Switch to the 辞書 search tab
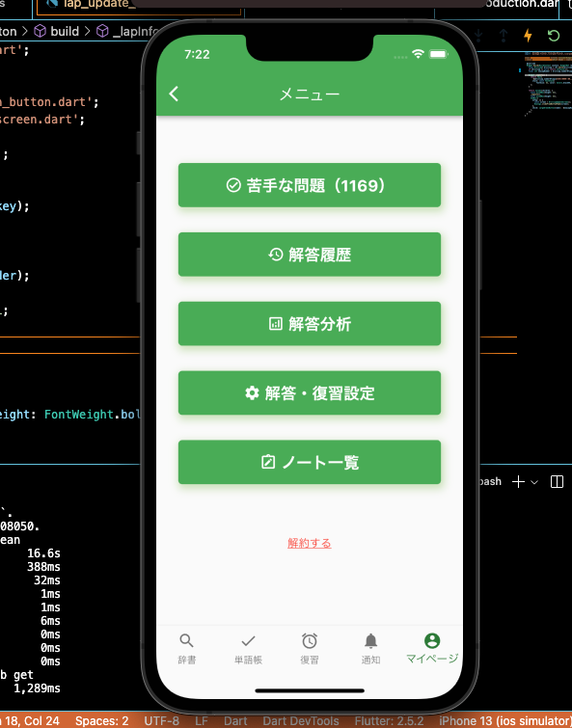 [x=186, y=649]
